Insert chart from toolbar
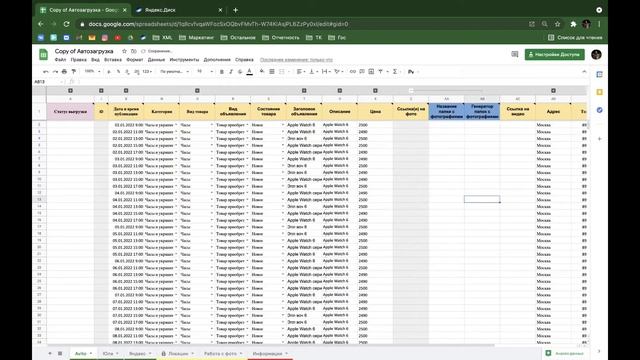 371,71
